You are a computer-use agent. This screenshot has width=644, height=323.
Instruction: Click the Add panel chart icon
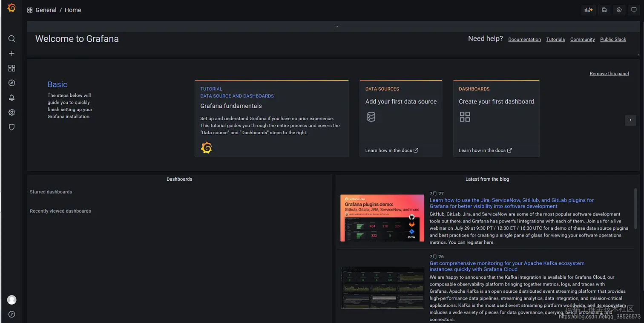pyautogui.click(x=589, y=10)
